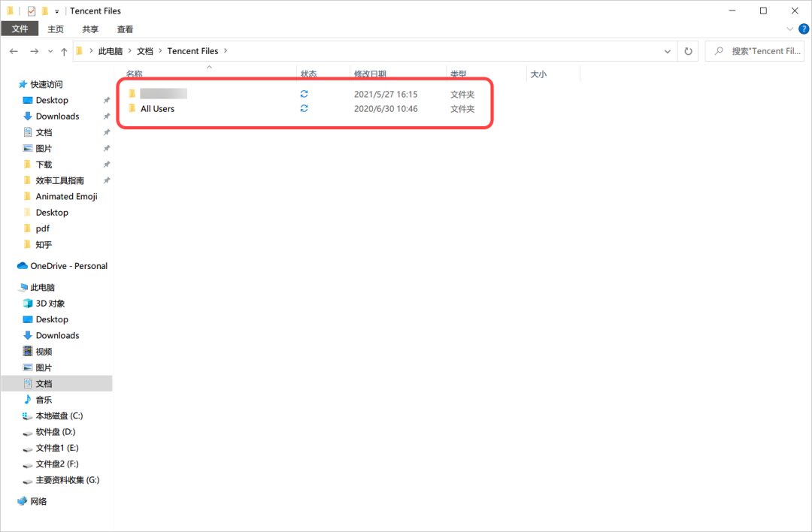The image size is (812, 532).
Task: Click the 快速访问 star icon
Action: click(23, 84)
